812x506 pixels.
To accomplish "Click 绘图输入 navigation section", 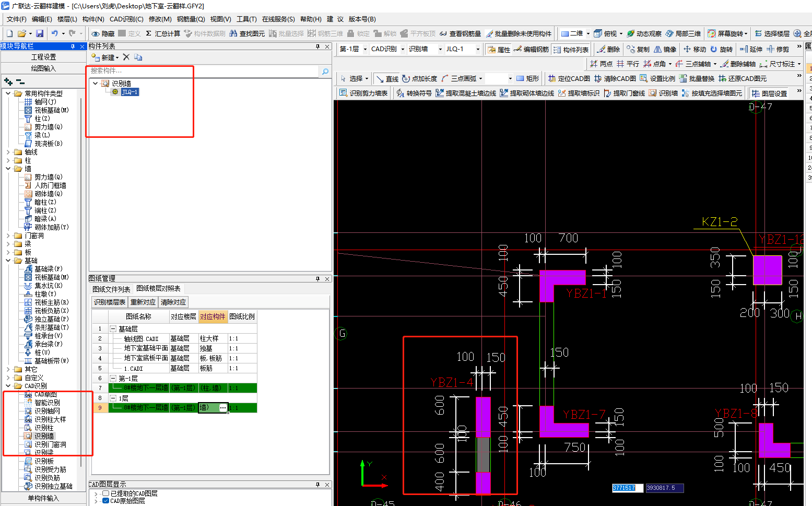I will 43,68.
